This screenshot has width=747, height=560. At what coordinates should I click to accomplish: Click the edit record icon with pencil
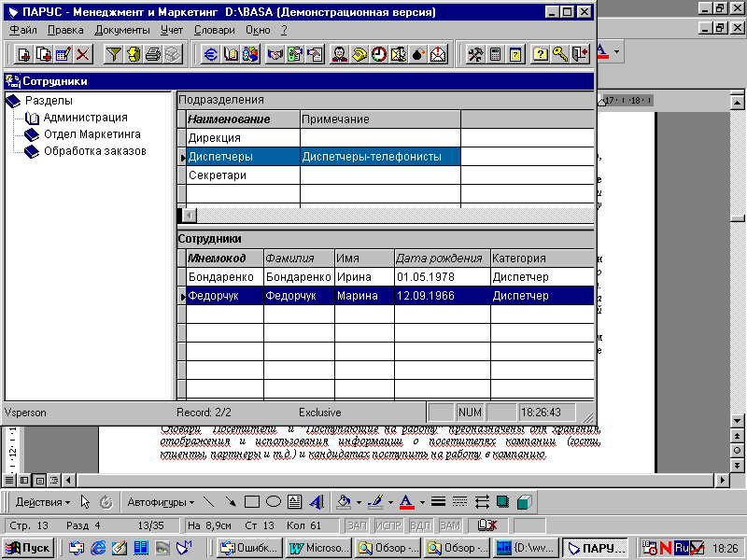click(63, 54)
